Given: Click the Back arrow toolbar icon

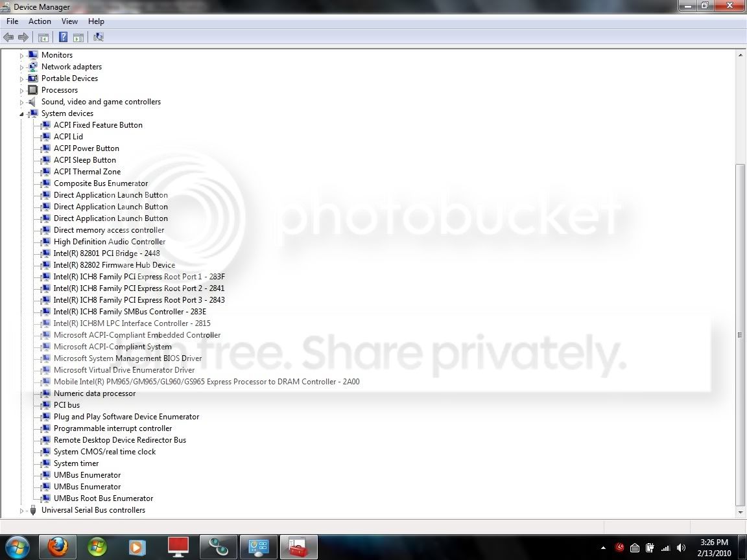Looking at the screenshot, I should [8, 37].
